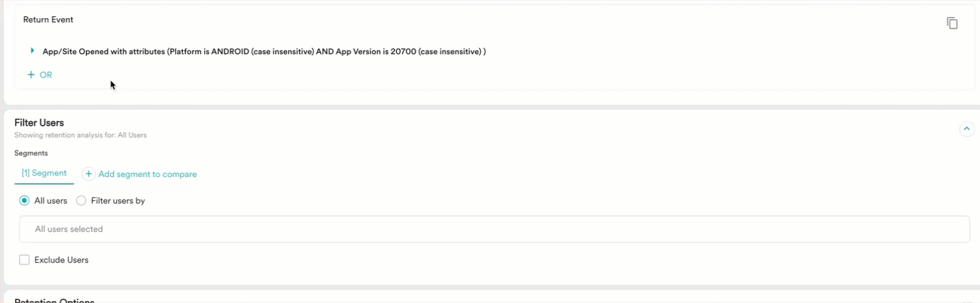Screen dimensions: 980x303
Task: Select the Filter users by radio button
Action: pos(81,201)
